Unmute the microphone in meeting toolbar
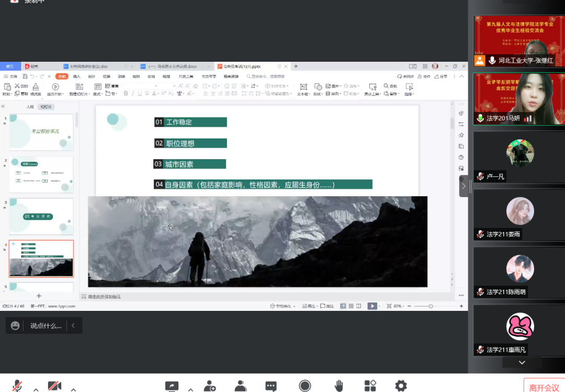This screenshot has width=565, height=392. 17,386
